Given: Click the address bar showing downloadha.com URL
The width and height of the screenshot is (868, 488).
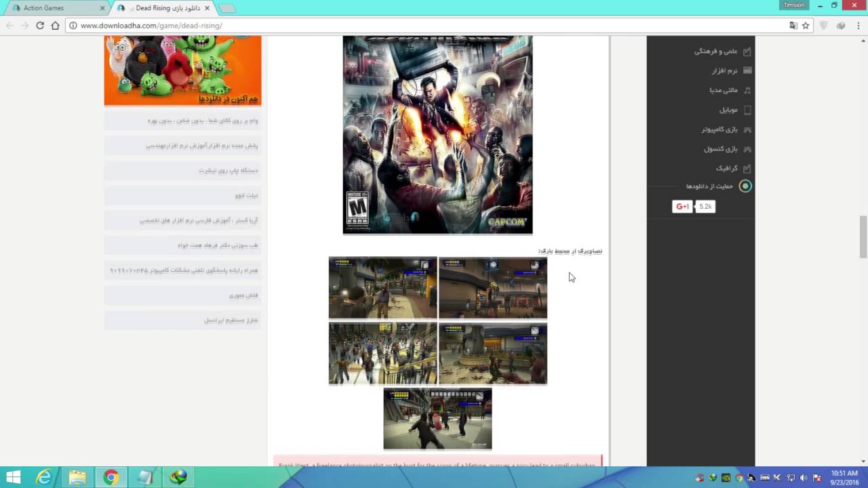Looking at the screenshot, I should (x=427, y=26).
